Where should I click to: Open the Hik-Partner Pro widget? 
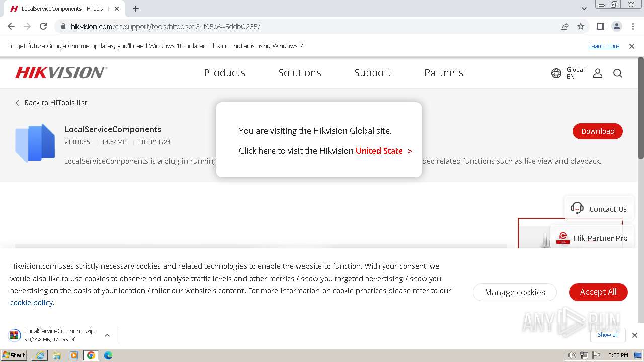coord(593,238)
